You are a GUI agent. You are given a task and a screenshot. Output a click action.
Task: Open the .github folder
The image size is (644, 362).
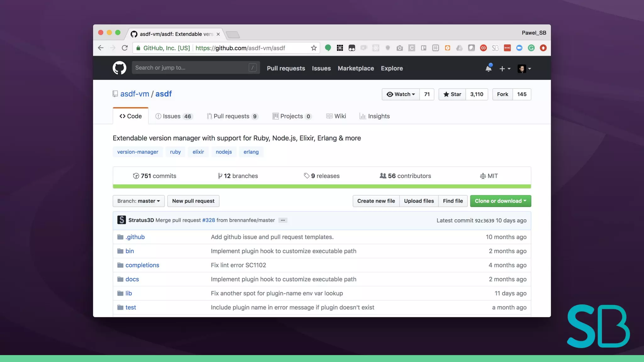(x=135, y=237)
